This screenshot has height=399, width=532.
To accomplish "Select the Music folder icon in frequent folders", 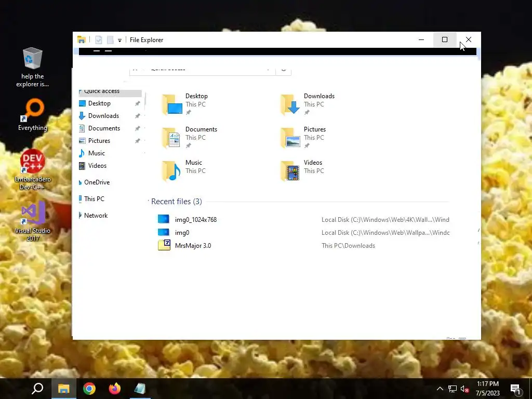I will point(171,170).
